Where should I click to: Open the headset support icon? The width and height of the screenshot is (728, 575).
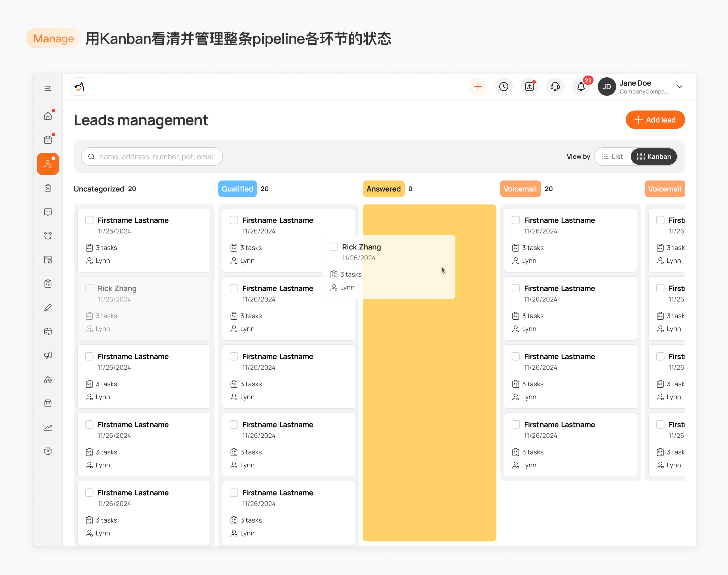[x=555, y=86]
